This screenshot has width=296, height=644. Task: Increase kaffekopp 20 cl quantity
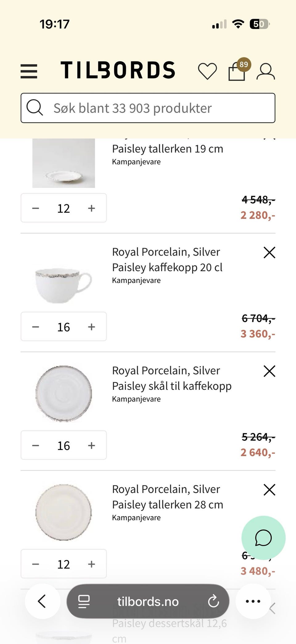click(92, 327)
